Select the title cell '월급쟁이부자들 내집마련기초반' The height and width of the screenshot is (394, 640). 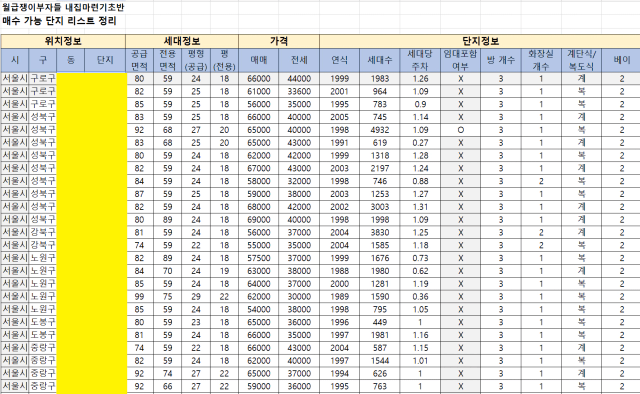(63, 7)
